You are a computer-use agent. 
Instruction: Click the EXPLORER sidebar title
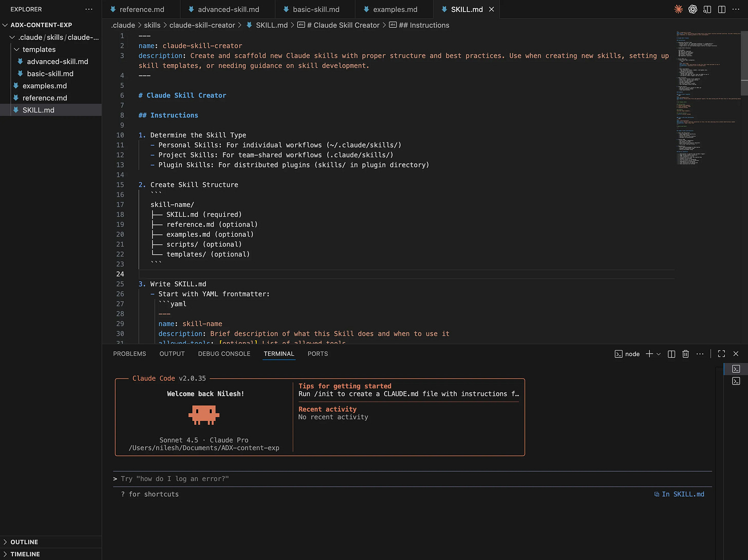(x=26, y=9)
